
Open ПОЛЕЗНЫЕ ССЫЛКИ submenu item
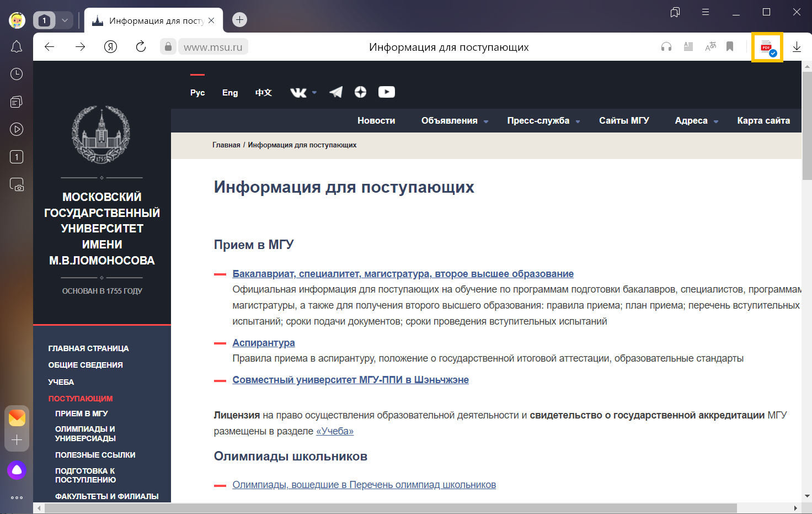95,455
